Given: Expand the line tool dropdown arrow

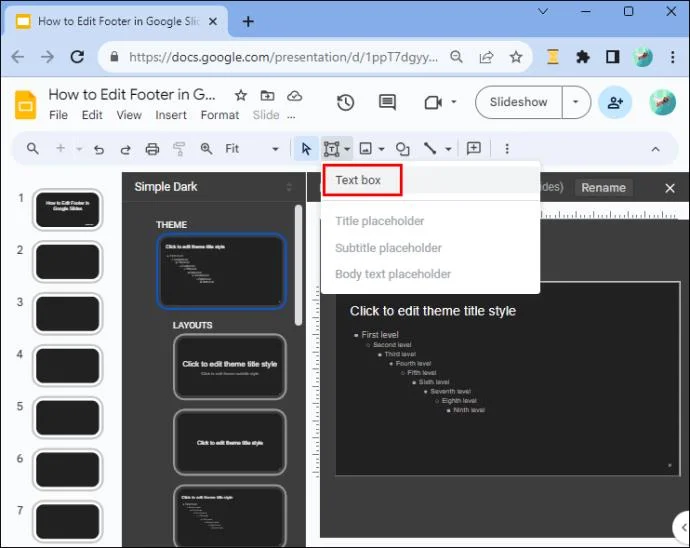Looking at the screenshot, I should 448,149.
